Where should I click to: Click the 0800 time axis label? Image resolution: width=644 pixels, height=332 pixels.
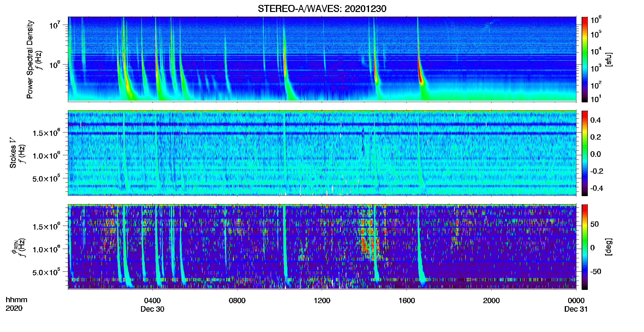tap(237, 300)
